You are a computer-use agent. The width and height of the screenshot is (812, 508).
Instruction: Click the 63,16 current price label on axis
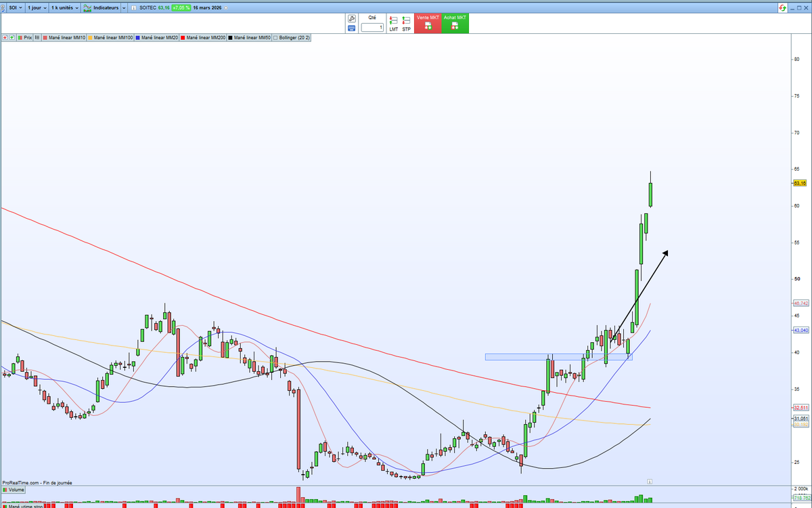coord(799,183)
